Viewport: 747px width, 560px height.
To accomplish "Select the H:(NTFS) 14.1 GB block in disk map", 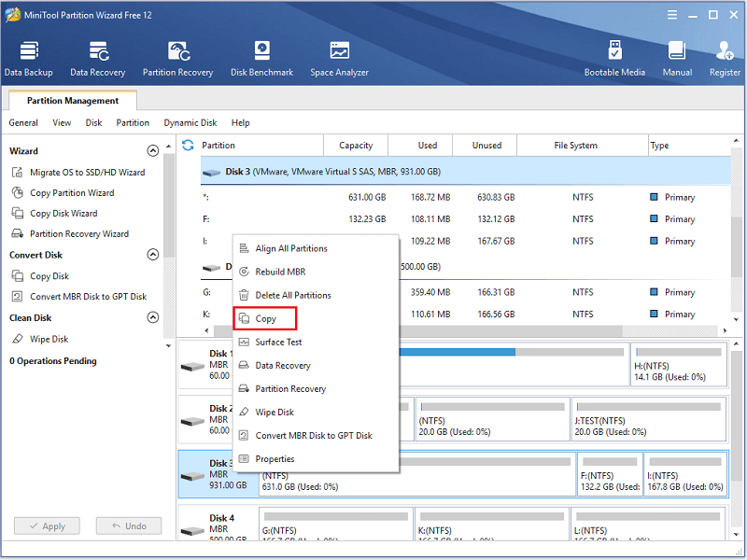I will 679,364.
